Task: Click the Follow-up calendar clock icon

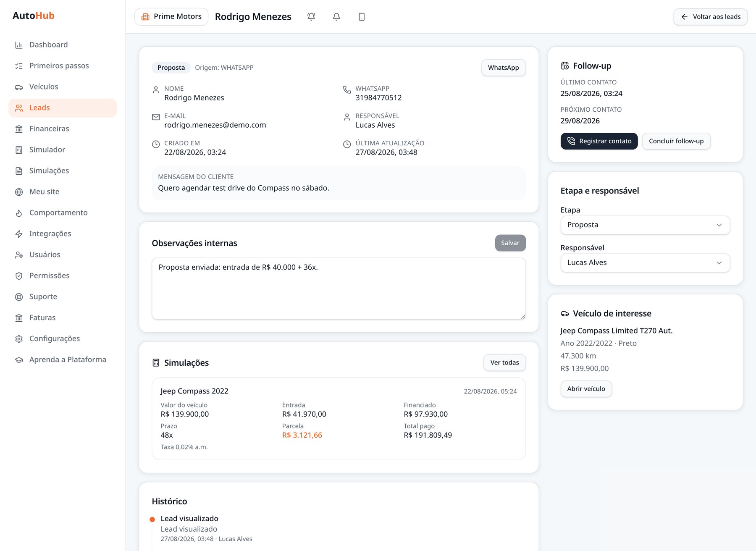Action: point(565,66)
